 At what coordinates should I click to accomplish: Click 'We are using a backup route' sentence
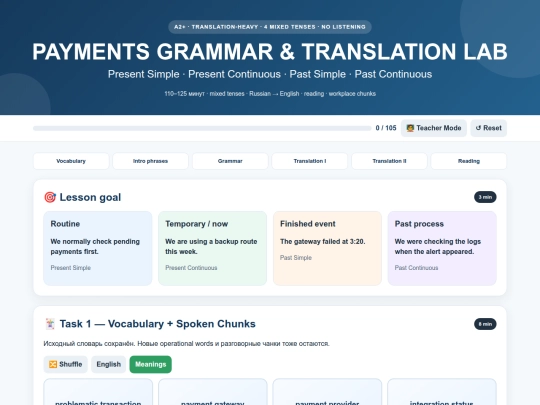(211, 247)
